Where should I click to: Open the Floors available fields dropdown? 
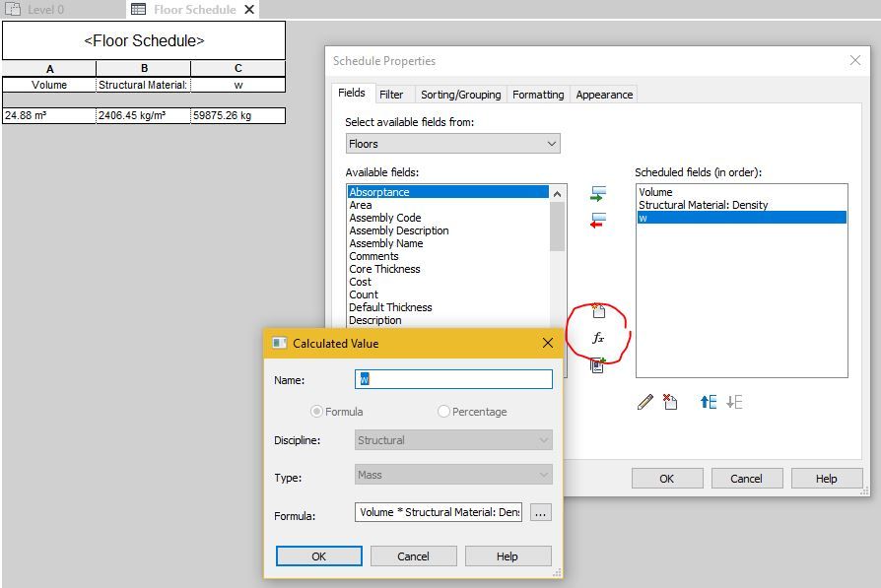(x=453, y=144)
